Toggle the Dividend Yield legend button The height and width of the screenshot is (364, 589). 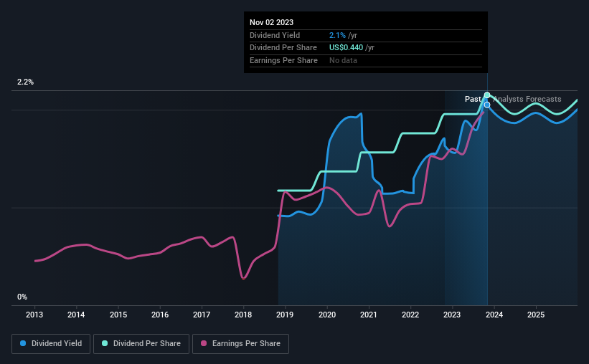point(51,344)
